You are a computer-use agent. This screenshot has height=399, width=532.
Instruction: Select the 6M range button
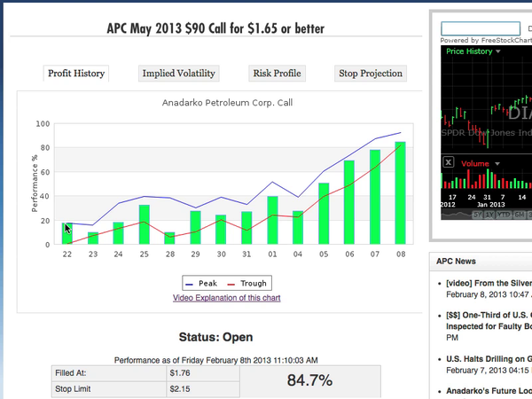(519, 215)
